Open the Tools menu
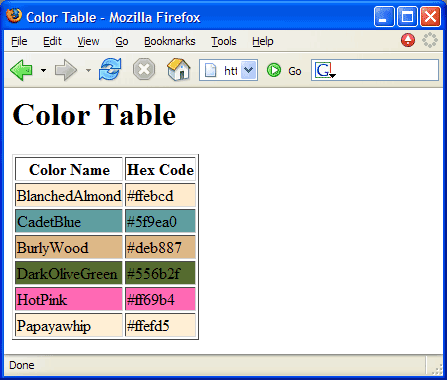 tap(224, 41)
